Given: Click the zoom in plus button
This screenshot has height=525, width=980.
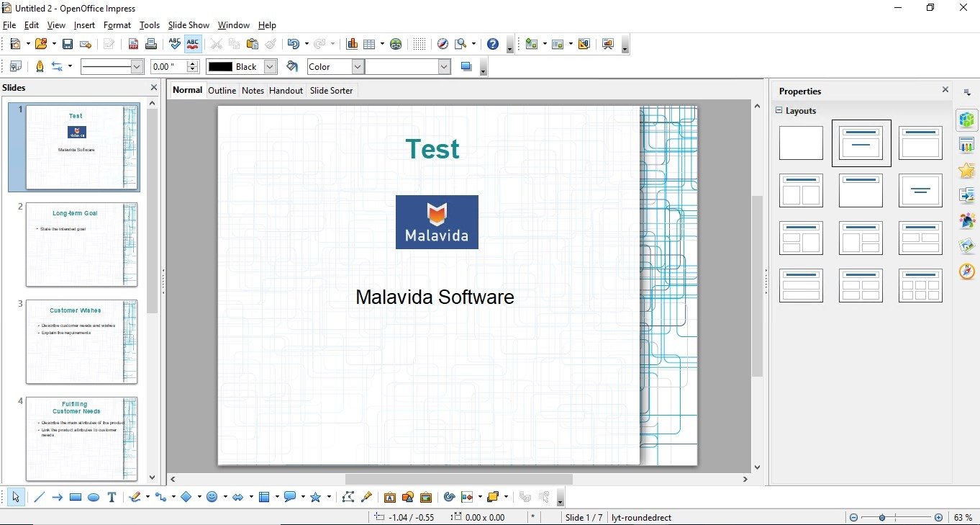Looking at the screenshot, I should tap(938, 517).
